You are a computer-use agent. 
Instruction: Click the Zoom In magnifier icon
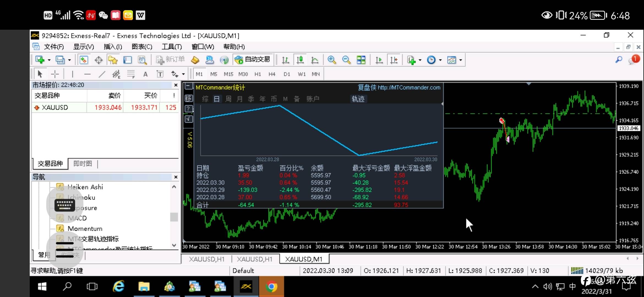click(332, 60)
